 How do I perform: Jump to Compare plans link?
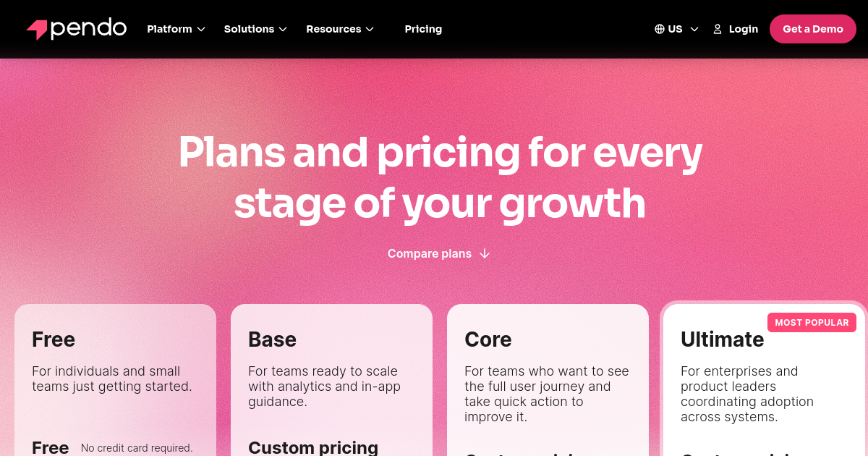(x=430, y=253)
